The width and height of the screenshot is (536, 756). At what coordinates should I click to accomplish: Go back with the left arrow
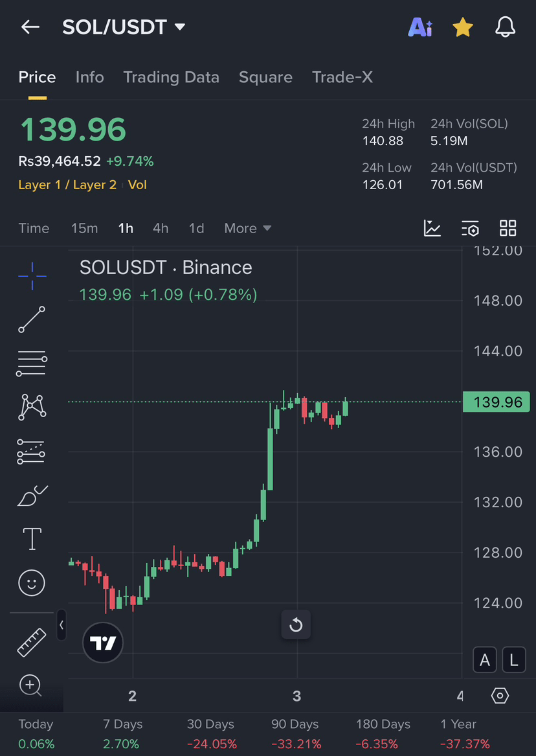(30, 27)
